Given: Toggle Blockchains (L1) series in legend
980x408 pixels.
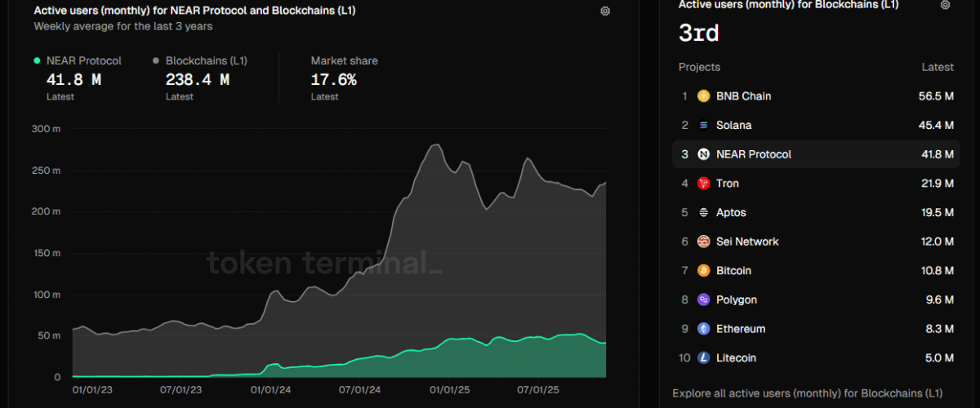Looking at the screenshot, I should [206, 60].
